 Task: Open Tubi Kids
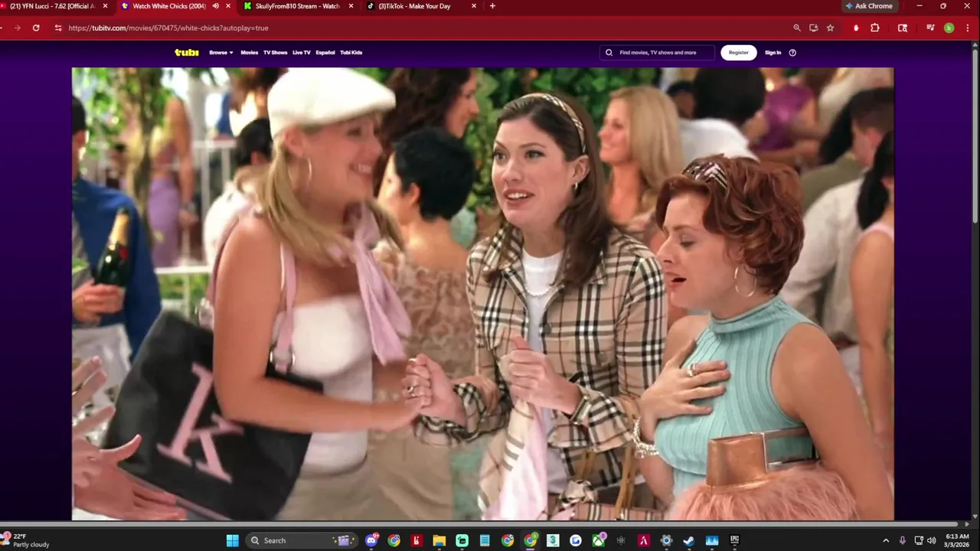tap(351, 53)
